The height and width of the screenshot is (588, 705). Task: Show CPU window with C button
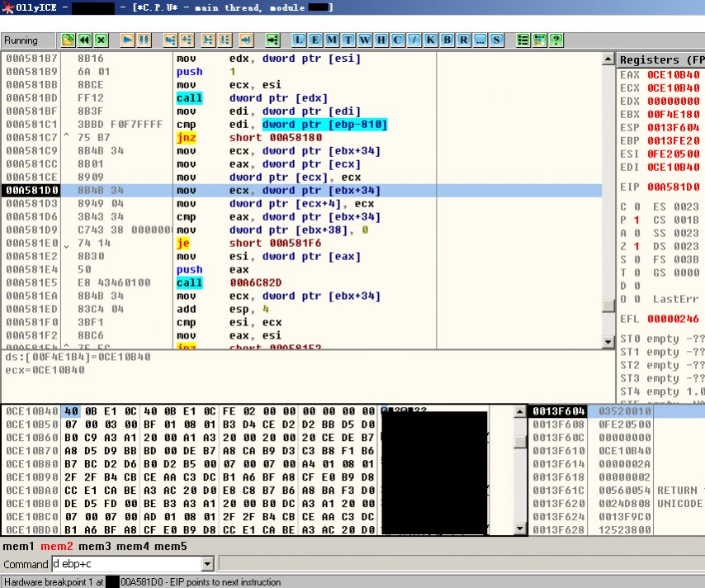[x=397, y=40]
